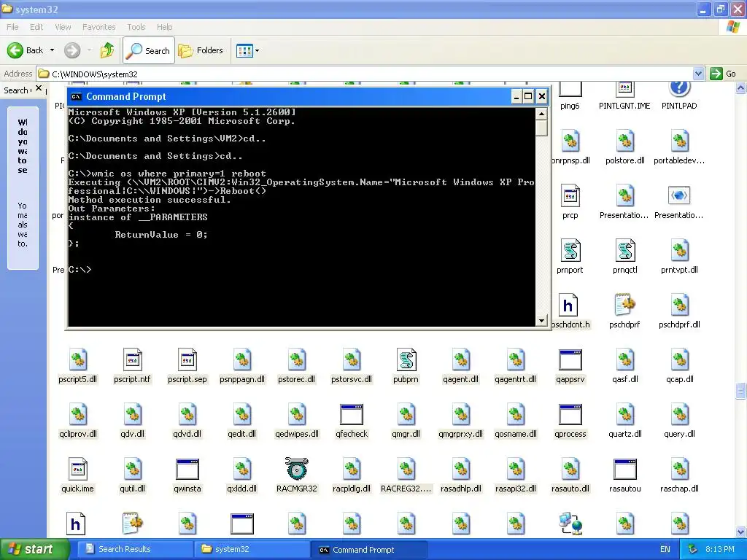This screenshot has height=560, width=747.
Task: Select the qfecheck application icon
Action: tap(352, 415)
